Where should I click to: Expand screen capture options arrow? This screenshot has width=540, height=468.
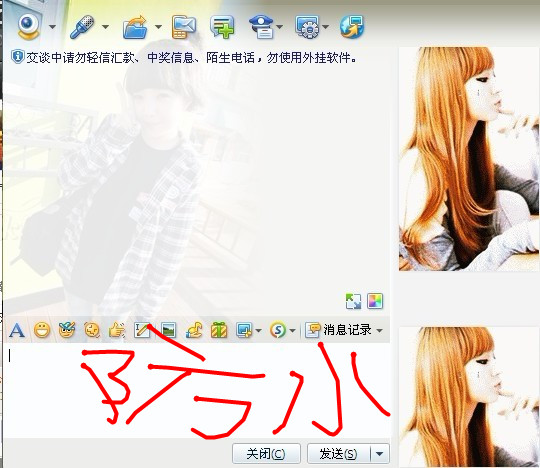pos(259,331)
